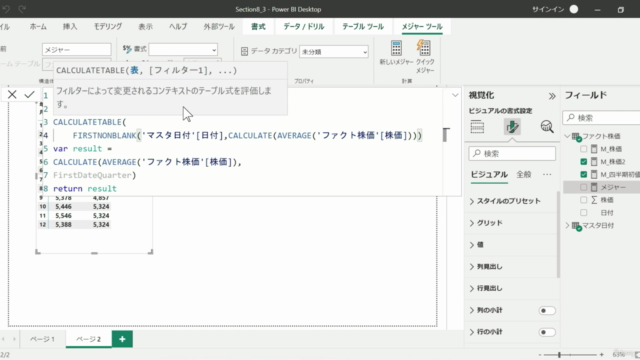Open the Analytics magnifier icon
This screenshot has height=360, width=640.
547,127
